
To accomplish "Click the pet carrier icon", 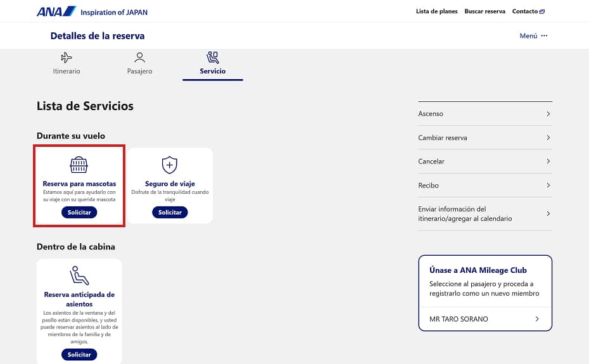I will tap(79, 165).
